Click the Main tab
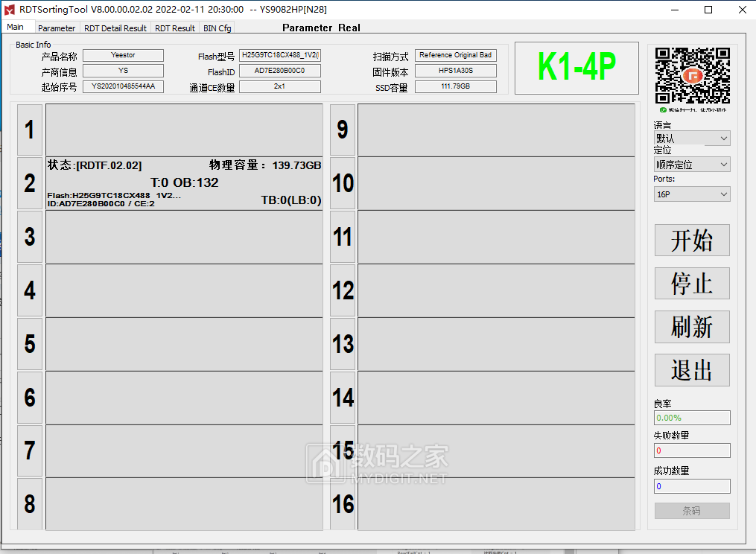Viewport: 756px width, 554px height. click(16, 27)
